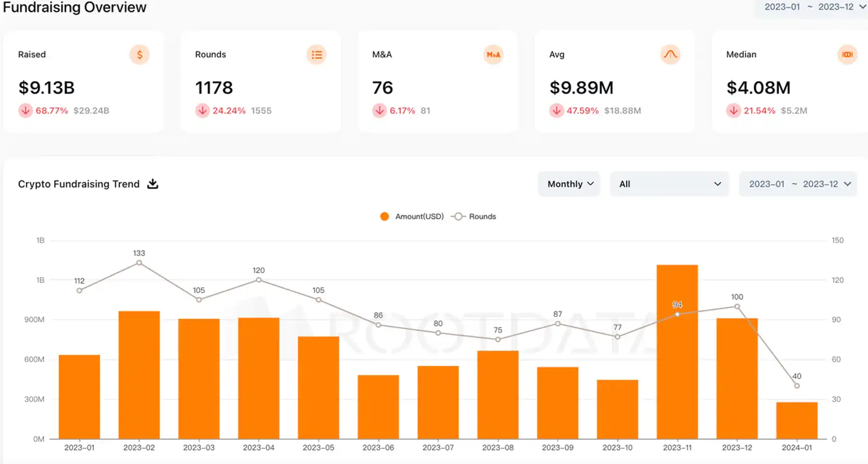Click the 133 rounds line point

(139, 263)
